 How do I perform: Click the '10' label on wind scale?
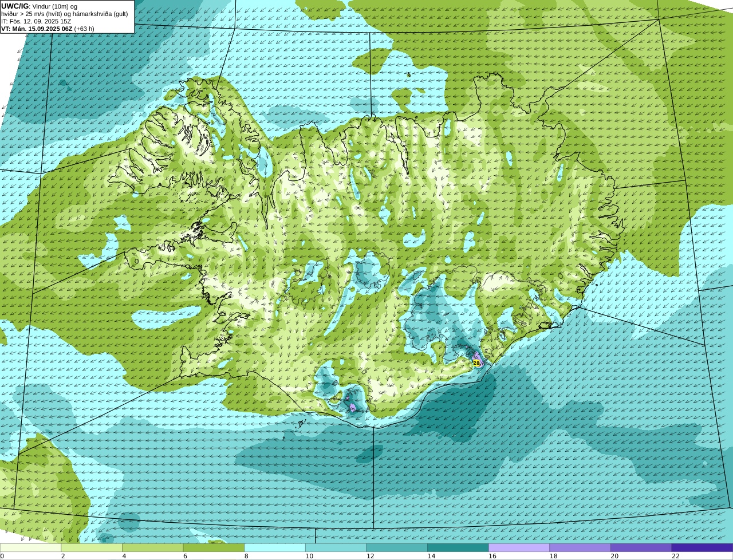click(x=309, y=556)
